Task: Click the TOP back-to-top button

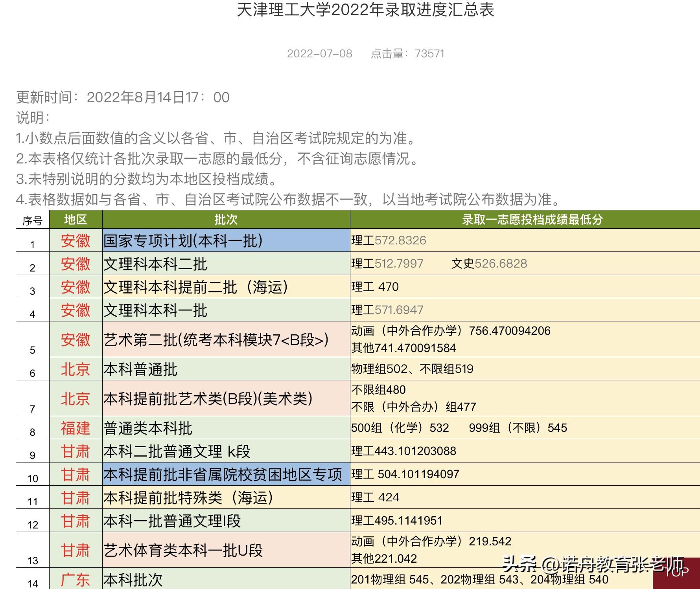Action: (676, 573)
